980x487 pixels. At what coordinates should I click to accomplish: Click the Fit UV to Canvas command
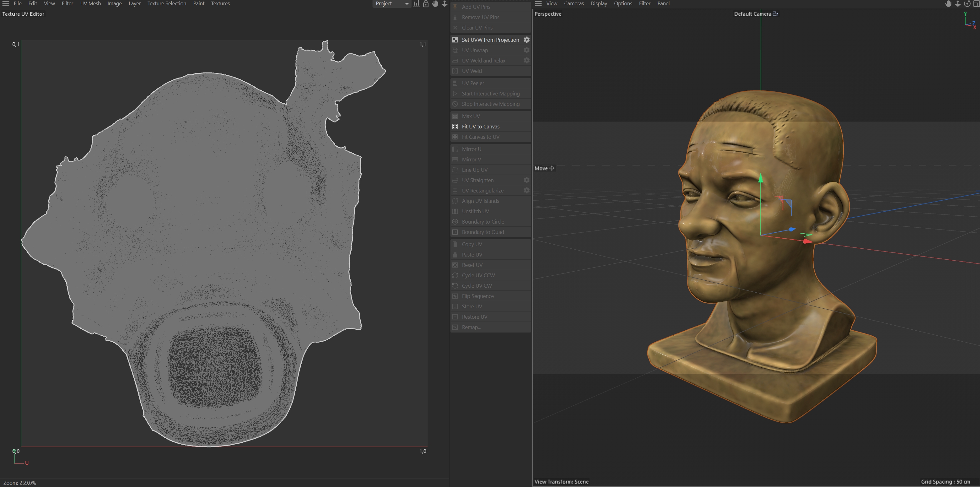481,126
